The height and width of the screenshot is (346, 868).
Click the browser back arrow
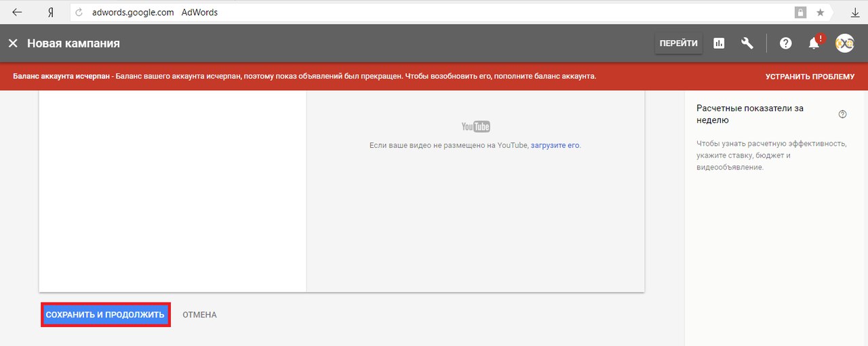pos(17,12)
